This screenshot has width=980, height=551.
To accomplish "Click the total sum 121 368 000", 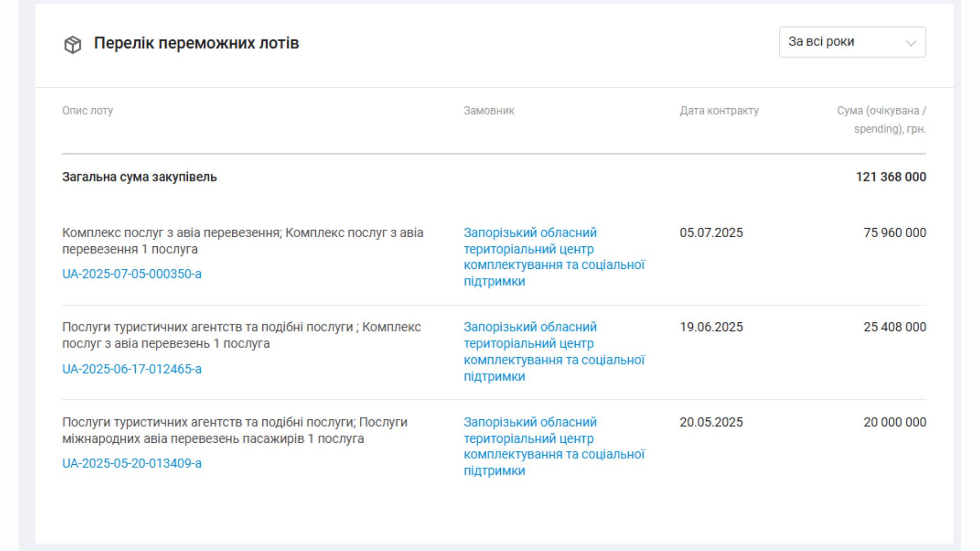I will point(891,177).
